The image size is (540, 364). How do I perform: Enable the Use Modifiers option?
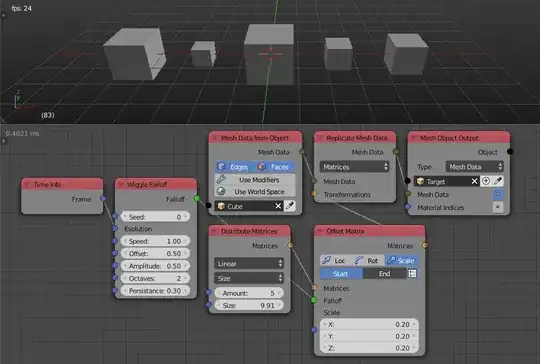(255, 180)
